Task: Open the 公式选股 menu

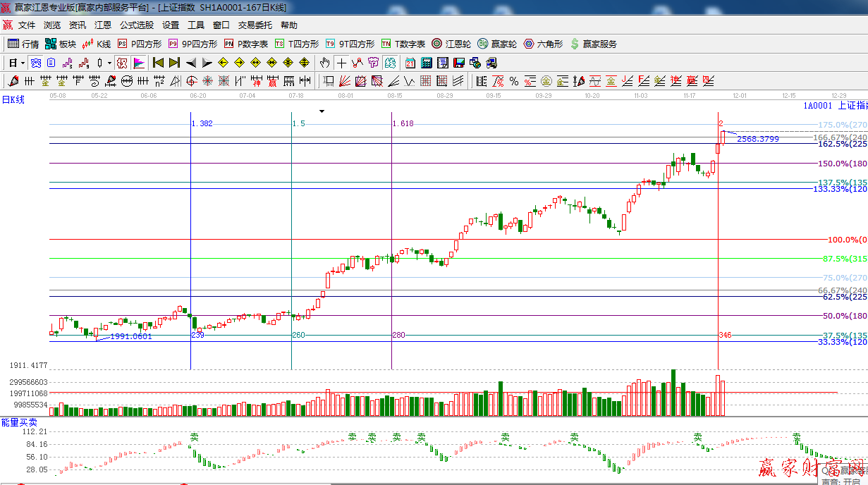Action: pos(136,25)
